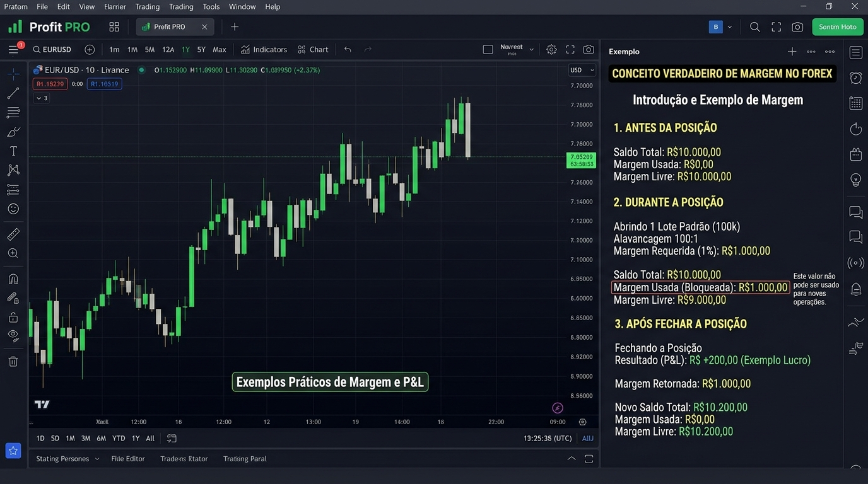This screenshot has width=868, height=484.
Task: Open the Indicators button
Action: [264, 50]
